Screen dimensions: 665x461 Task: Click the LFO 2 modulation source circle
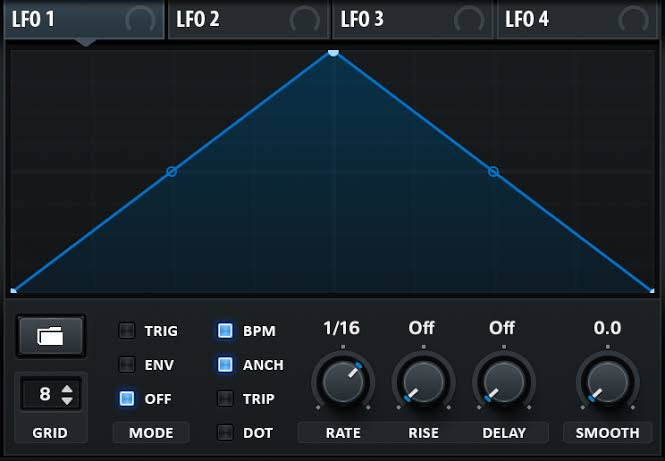pos(305,20)
